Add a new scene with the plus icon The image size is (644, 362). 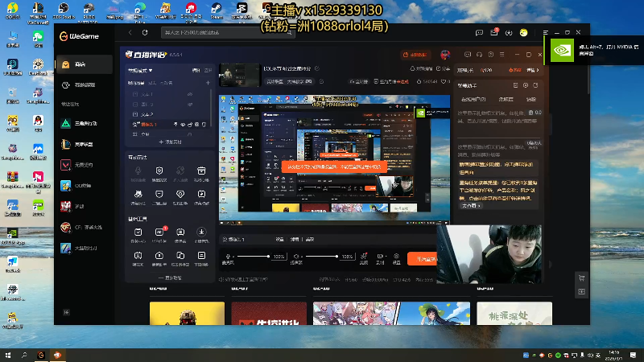coord(208,83)
